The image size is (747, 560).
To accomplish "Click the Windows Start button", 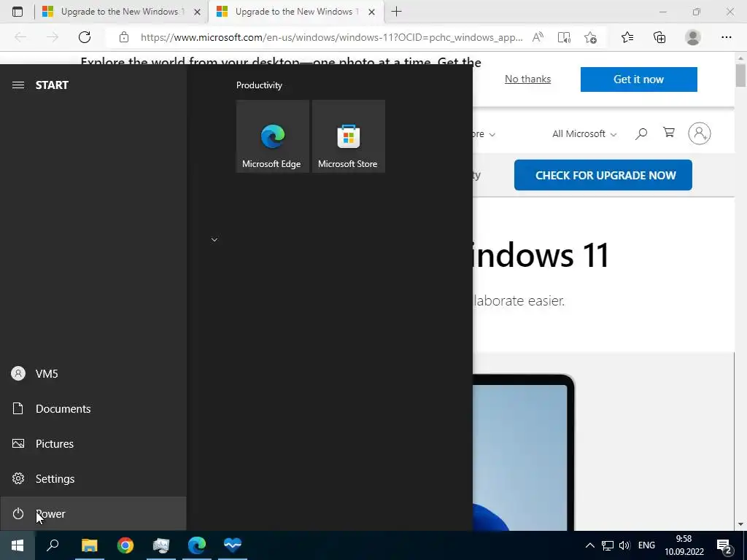I will click(18, 545).
